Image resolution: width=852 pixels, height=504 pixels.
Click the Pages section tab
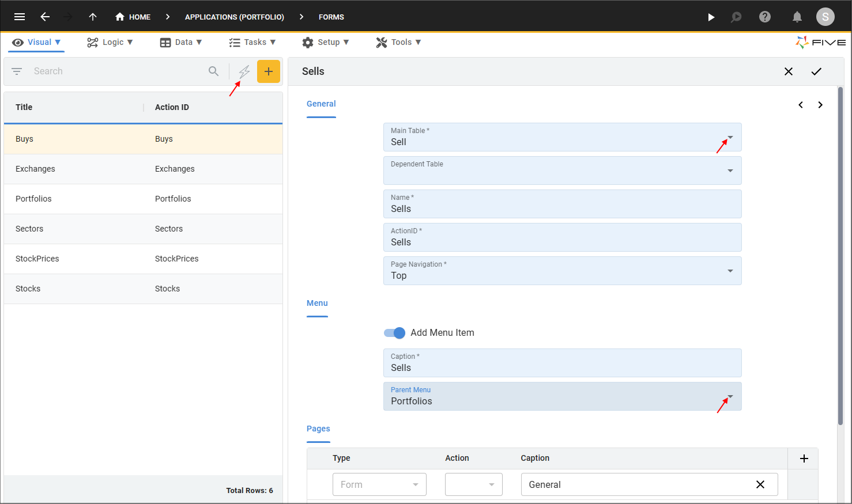(x=318, y=429)
